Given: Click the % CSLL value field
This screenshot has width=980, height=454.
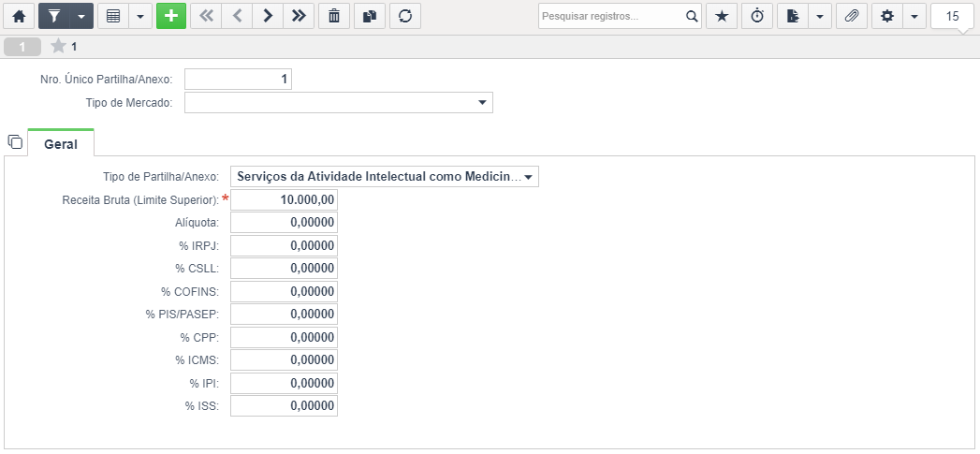Looking at the screenshot, I should [x=284, y=269].
